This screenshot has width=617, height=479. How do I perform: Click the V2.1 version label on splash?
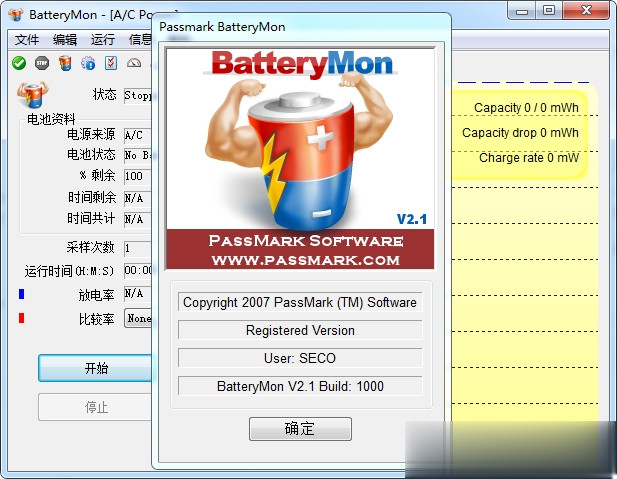412,219
